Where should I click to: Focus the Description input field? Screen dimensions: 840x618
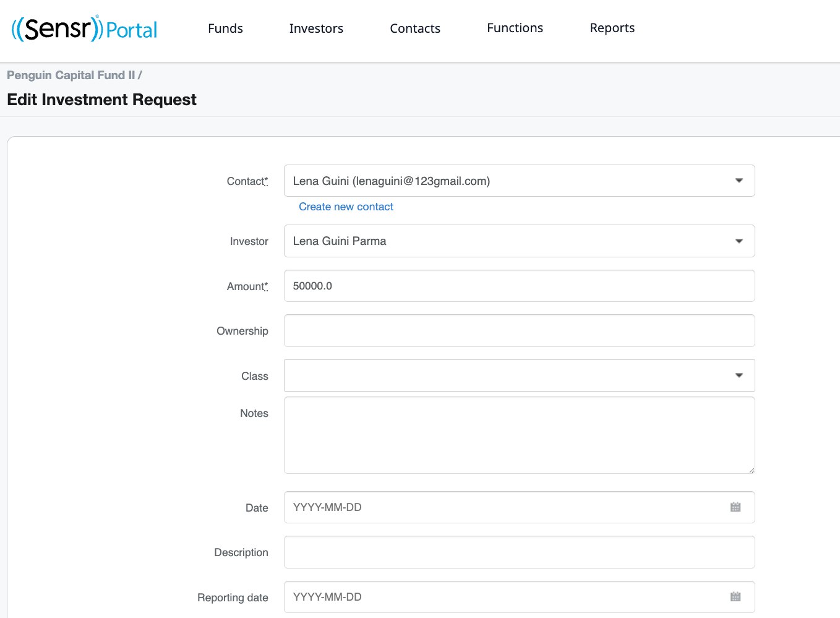(519, 552)
